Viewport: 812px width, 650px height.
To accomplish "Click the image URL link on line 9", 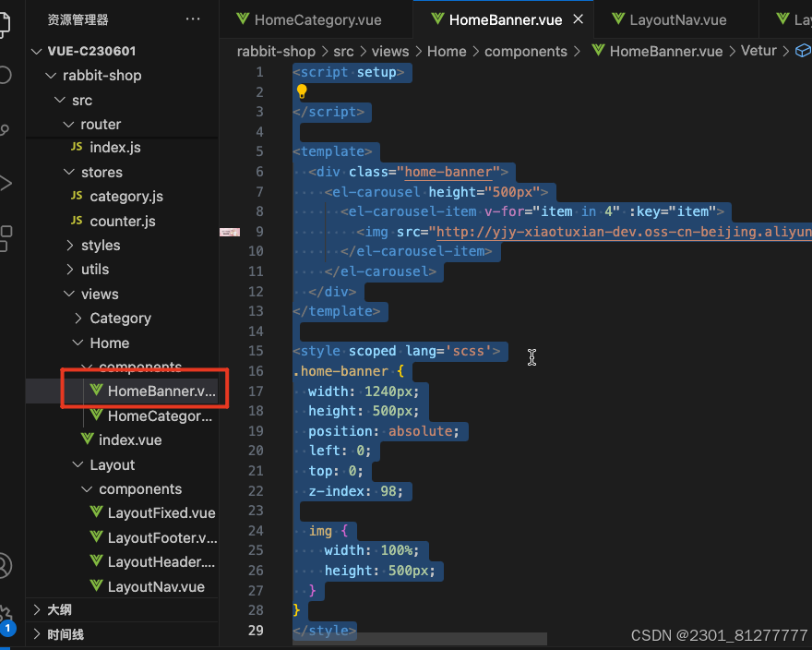I will pyautogui.click(x=624, y=232).
